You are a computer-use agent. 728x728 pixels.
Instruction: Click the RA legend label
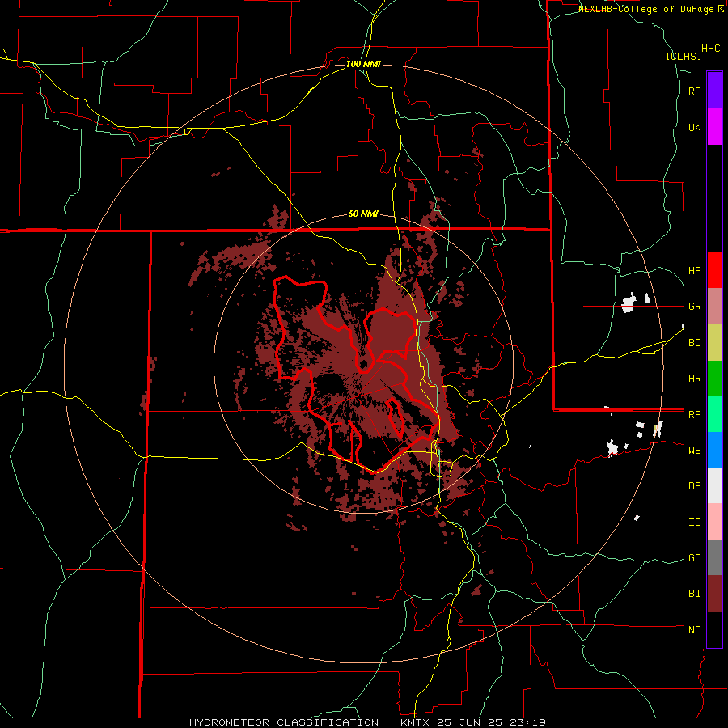point(694,414)
